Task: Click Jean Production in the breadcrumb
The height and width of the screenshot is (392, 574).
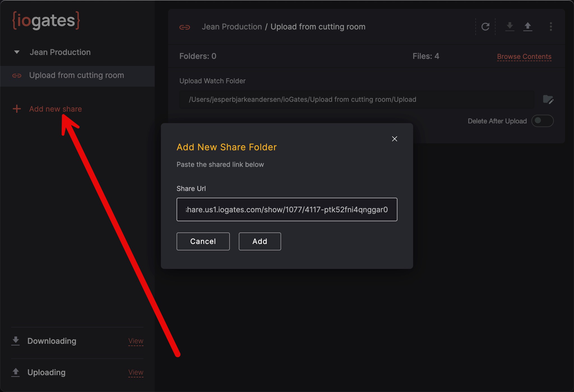Action: pos(232,27)
